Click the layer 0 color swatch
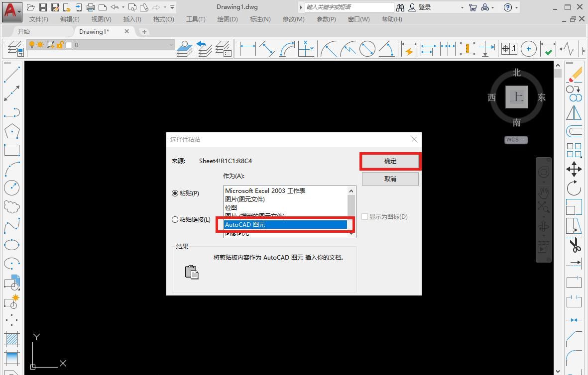The width and height of the screenshot is (588, 375). pos(69,45)
